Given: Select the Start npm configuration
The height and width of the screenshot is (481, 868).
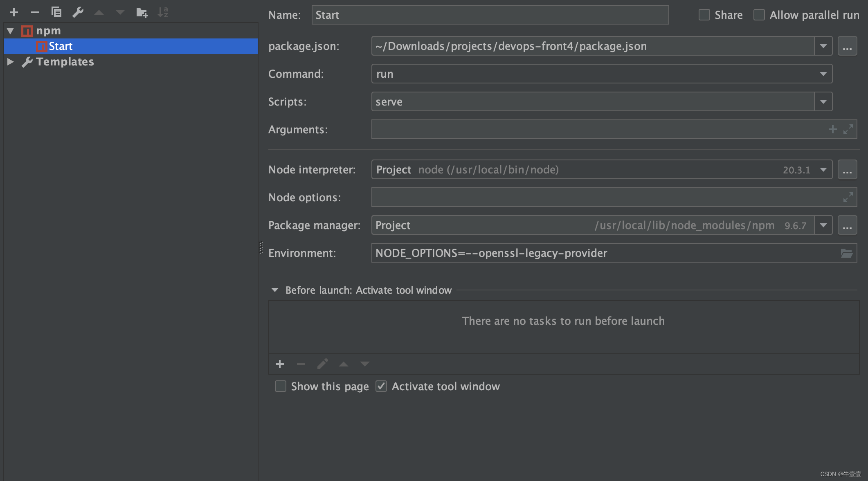Looking at the screenshot, I should pos(61,46).
